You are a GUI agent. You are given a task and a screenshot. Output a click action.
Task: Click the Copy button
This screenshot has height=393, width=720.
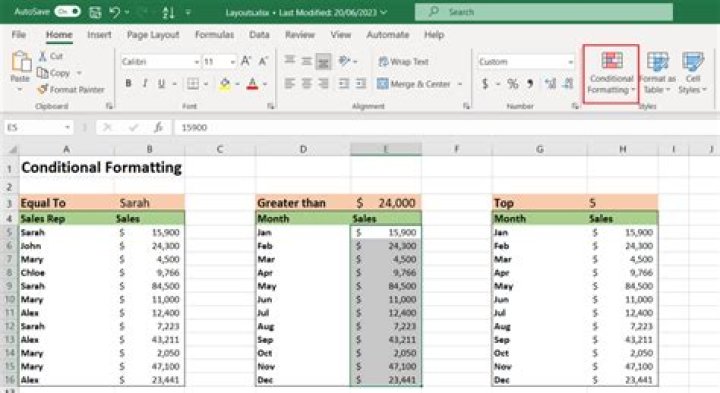[53, 73]
